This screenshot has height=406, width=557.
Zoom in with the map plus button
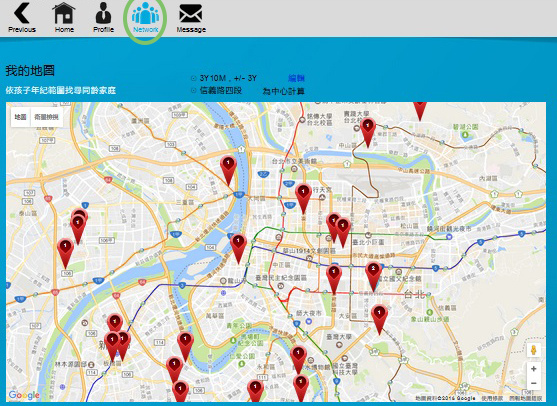pyautogui.click(x=534, y=369)
